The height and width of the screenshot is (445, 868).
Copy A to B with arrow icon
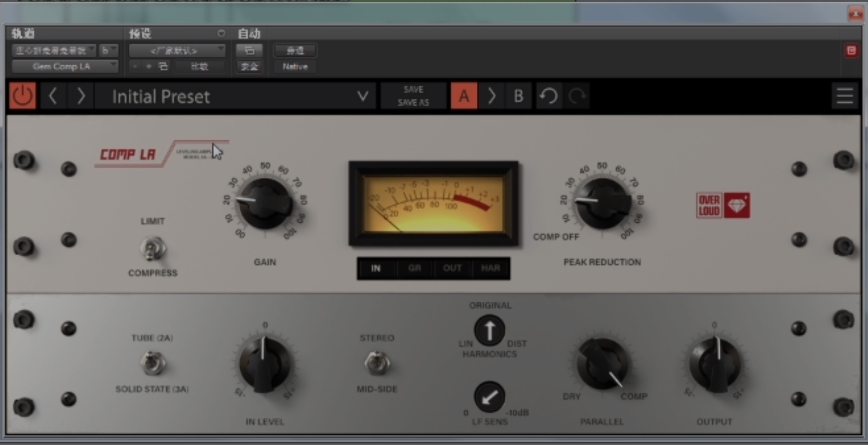[x=491, y=96]
